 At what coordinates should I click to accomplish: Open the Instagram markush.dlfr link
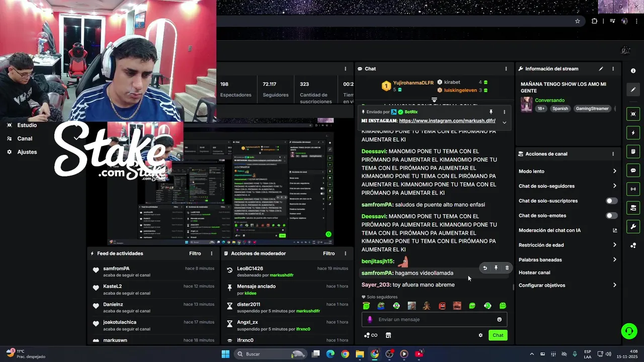click(447, 121)
